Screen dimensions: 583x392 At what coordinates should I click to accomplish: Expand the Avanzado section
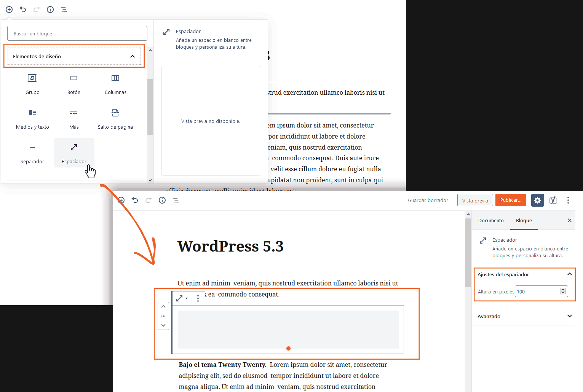(569, 316)
